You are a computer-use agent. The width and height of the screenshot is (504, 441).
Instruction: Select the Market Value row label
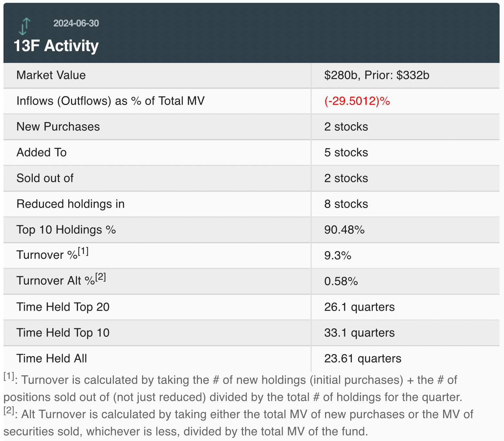(51, 75)
